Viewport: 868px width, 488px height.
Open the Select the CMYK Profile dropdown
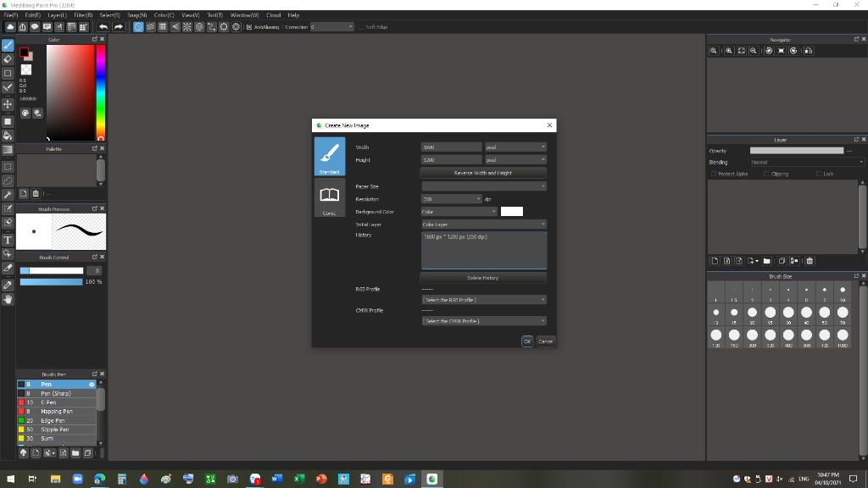coord(484,321)
